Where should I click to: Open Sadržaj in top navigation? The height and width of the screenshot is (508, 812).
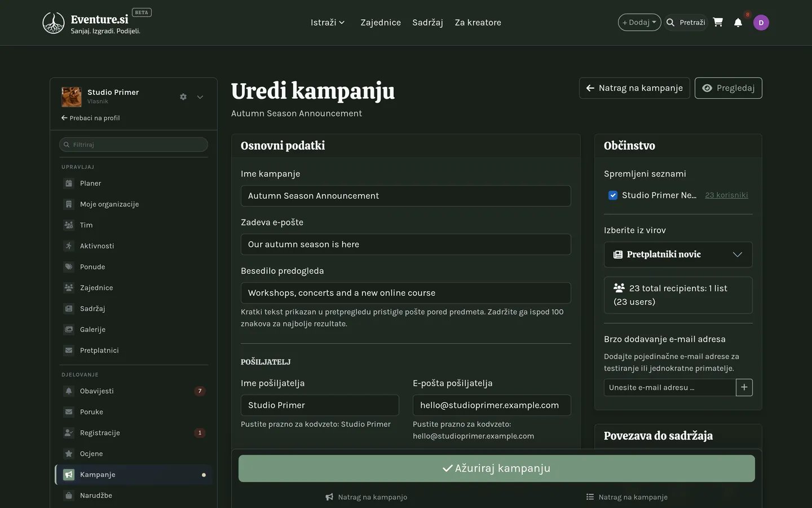(x=427, y=23)
